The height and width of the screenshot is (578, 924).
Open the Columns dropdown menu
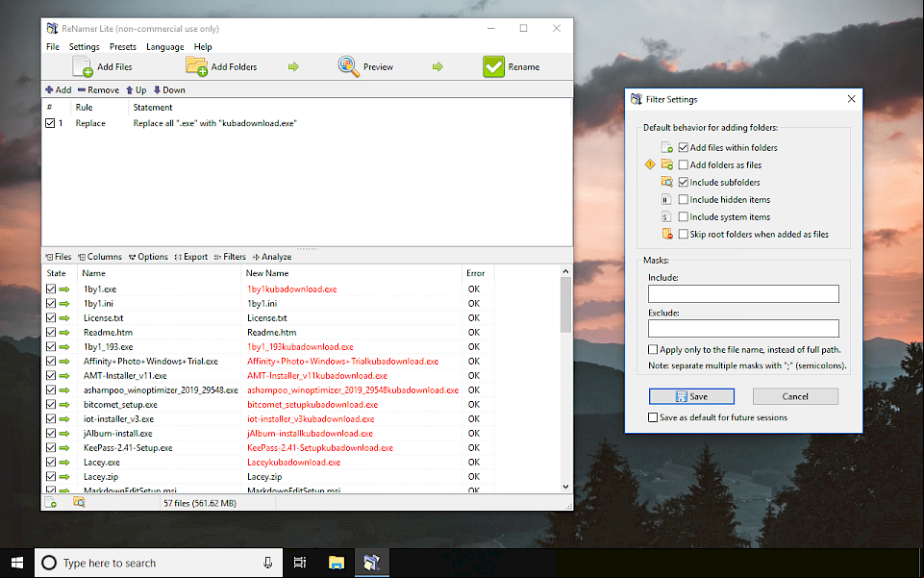coord(100,257)
